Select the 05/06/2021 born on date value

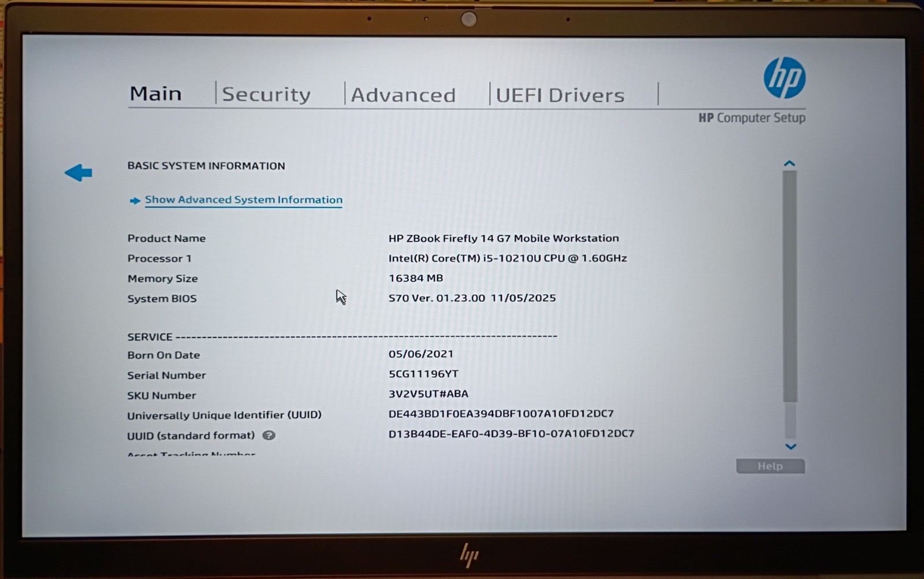(x=421, y=354)
